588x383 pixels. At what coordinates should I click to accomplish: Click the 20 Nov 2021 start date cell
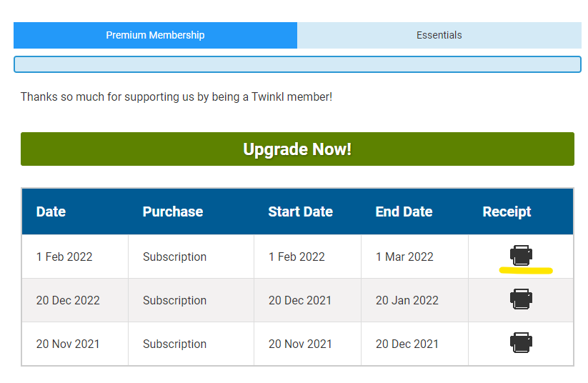[300, 344]
